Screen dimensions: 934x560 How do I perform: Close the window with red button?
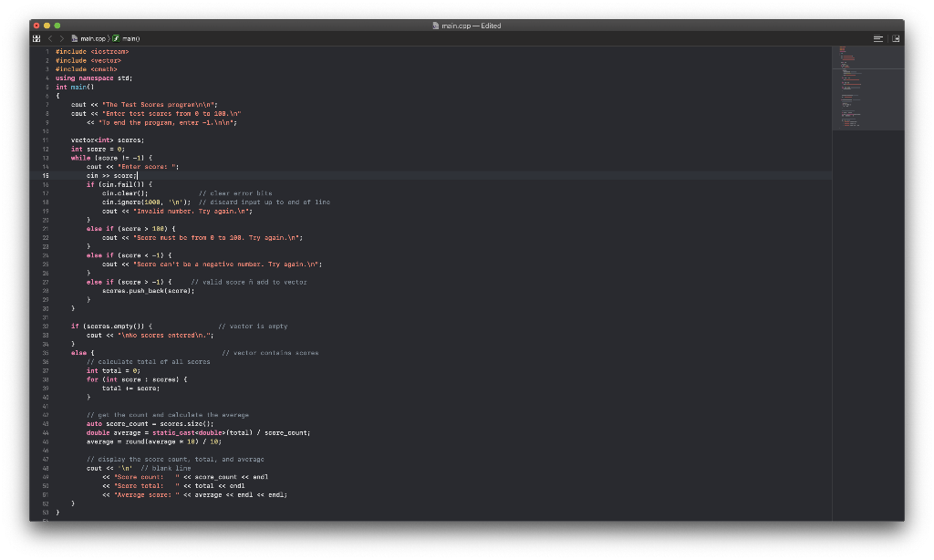click(36, 26)
